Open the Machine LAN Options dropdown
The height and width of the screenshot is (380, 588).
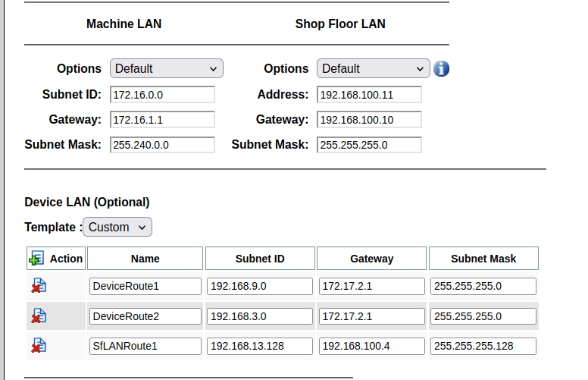[167, 68]
